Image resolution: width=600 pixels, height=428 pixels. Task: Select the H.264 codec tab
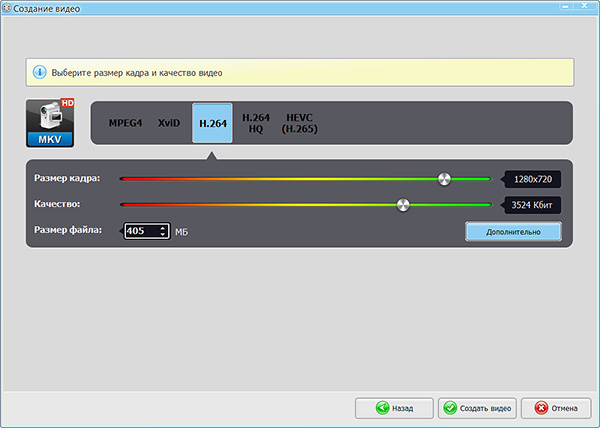click(212, 123)
